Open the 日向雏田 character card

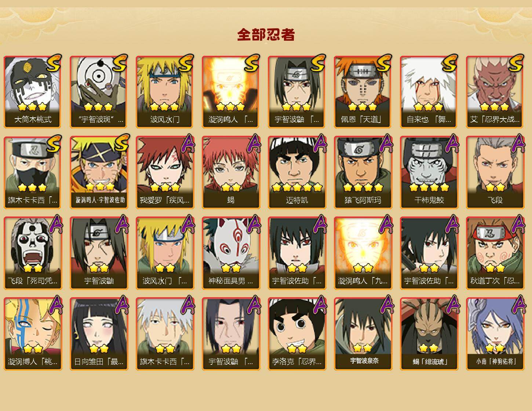(99, 334)
